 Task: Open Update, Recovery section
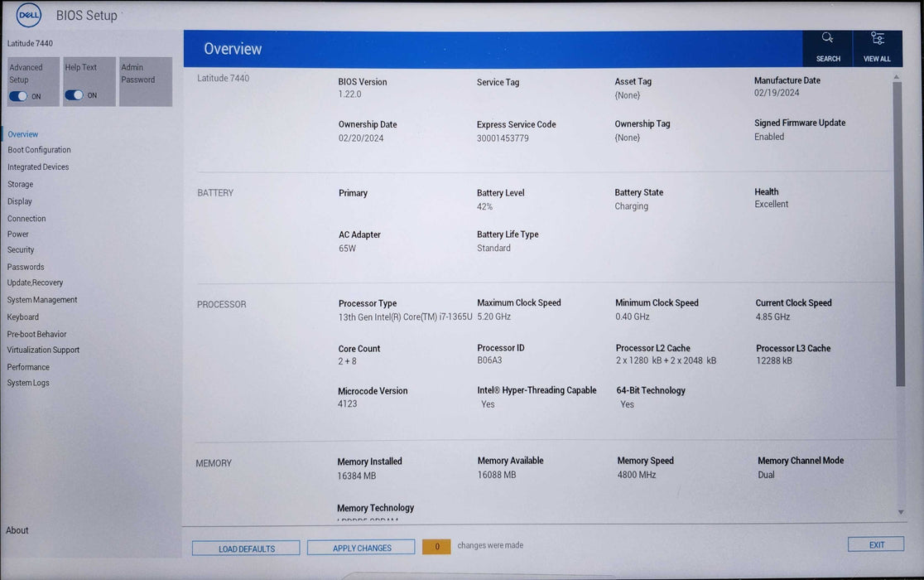[35, 283]
